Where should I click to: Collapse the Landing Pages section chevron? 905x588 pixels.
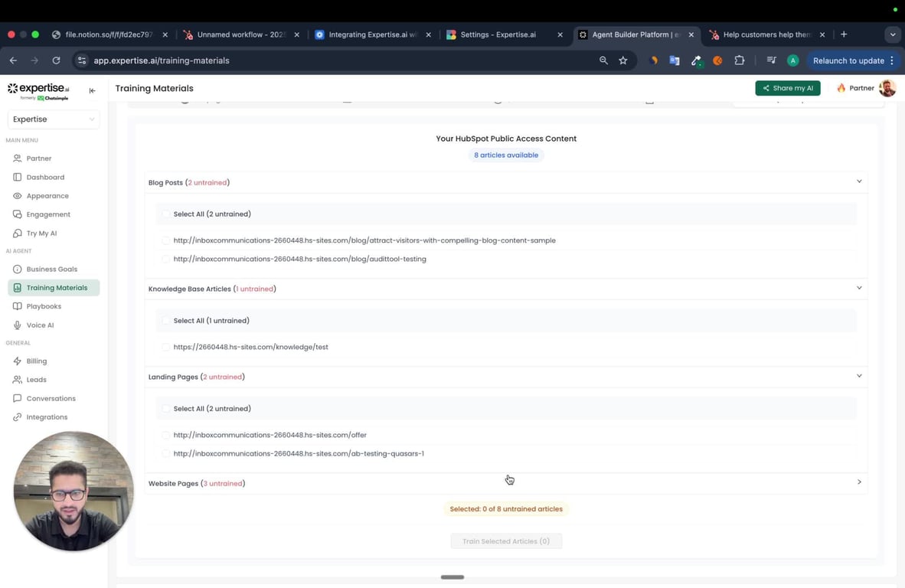(x=859, y=376)
